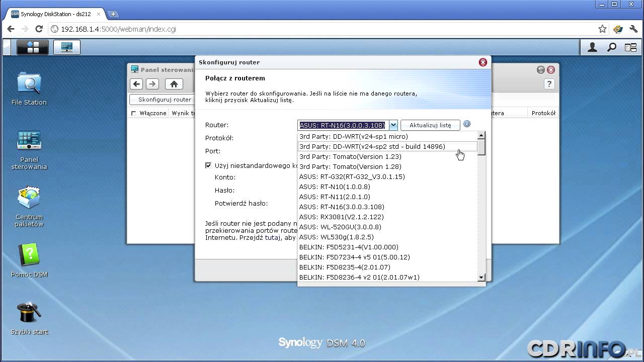The height and width of the screenshot is (362, 644).
Task: Select BELKIN: F5D7234-4 v5 01(5.00.12)
Action: coord(387,257)
